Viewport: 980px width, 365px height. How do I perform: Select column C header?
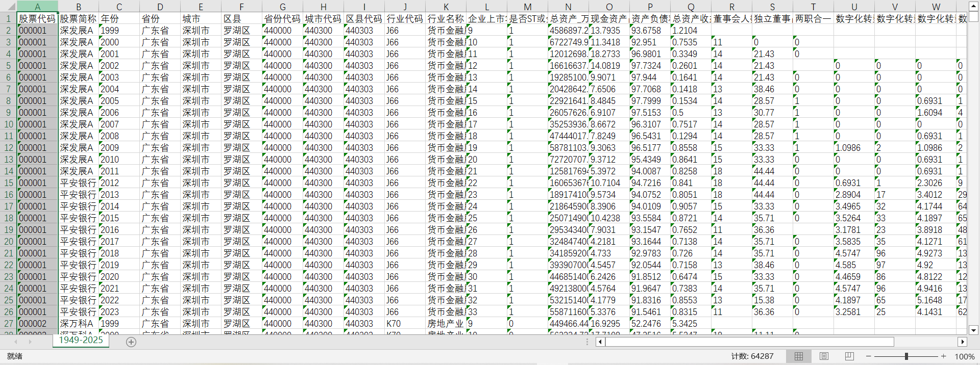coord(119,7)
